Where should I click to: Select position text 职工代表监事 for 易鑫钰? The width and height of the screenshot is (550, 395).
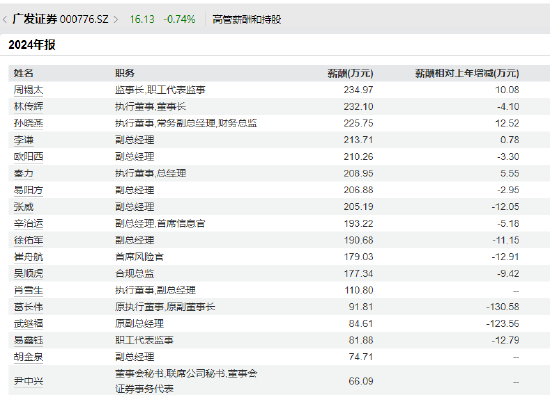[144, 340]
